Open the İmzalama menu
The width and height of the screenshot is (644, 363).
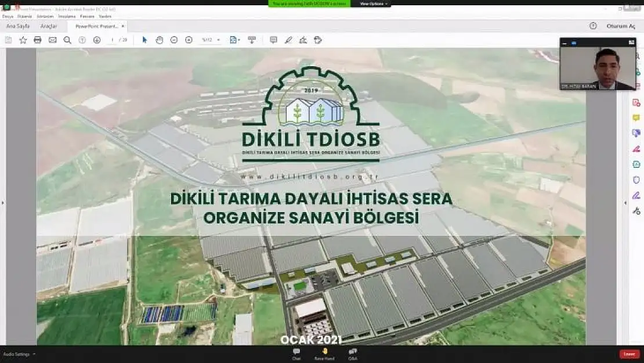tap(67, 16)
